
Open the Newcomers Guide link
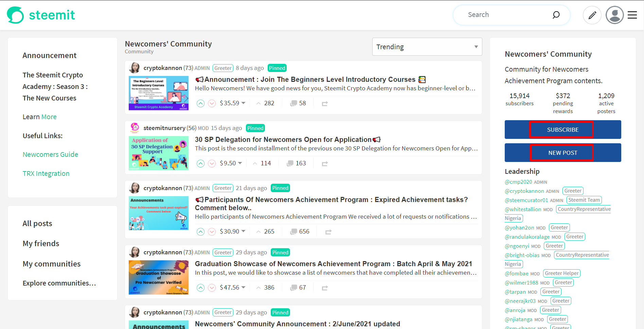point(50,154)
